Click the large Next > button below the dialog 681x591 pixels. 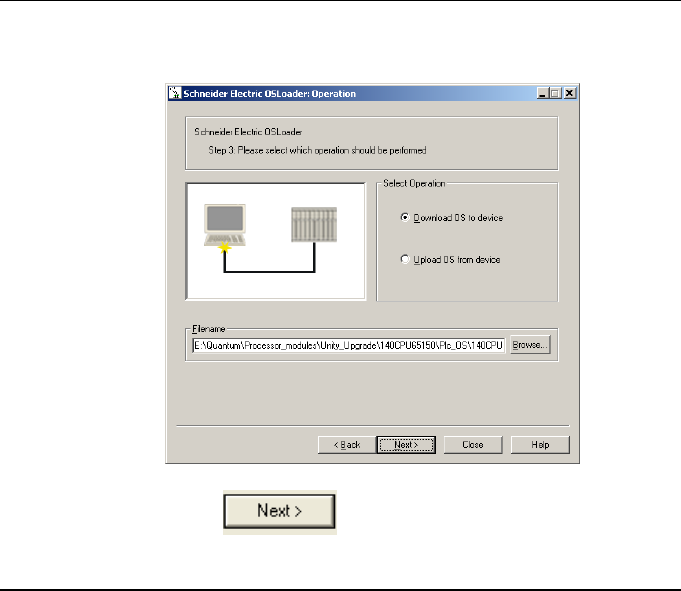pos(280,512)
